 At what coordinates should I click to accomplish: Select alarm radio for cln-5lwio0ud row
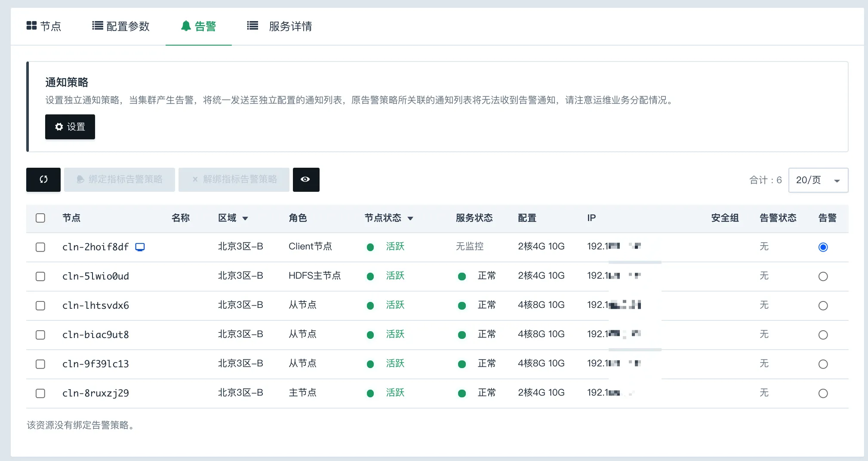[823, 277]
